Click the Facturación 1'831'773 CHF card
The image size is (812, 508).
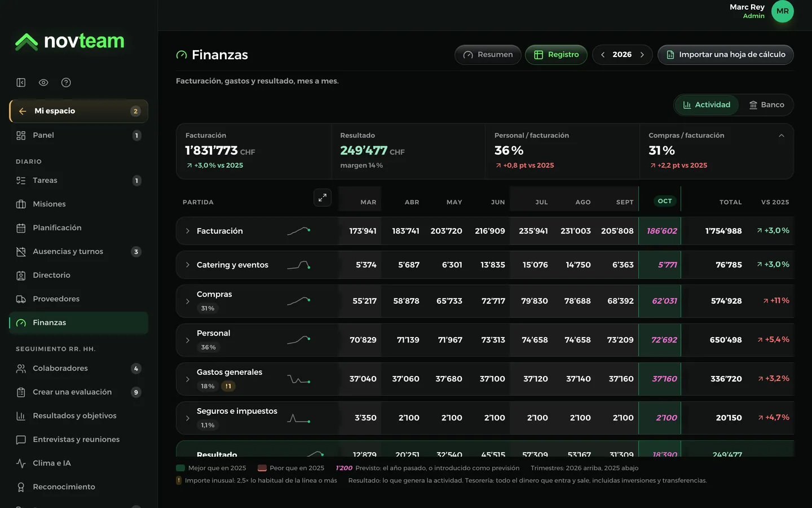254,151
